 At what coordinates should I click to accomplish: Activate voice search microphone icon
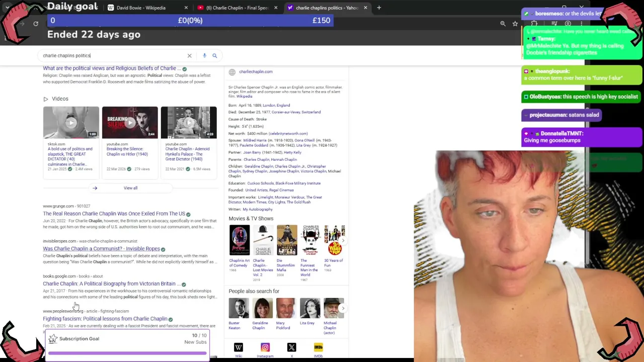204,56
